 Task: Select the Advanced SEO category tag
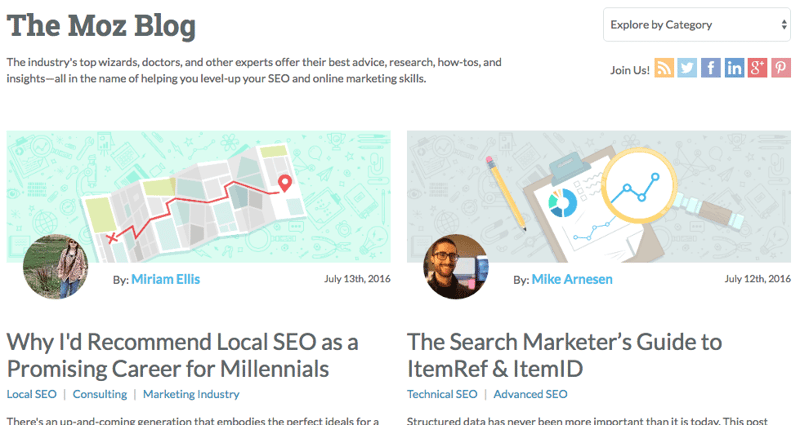point(530,394)
